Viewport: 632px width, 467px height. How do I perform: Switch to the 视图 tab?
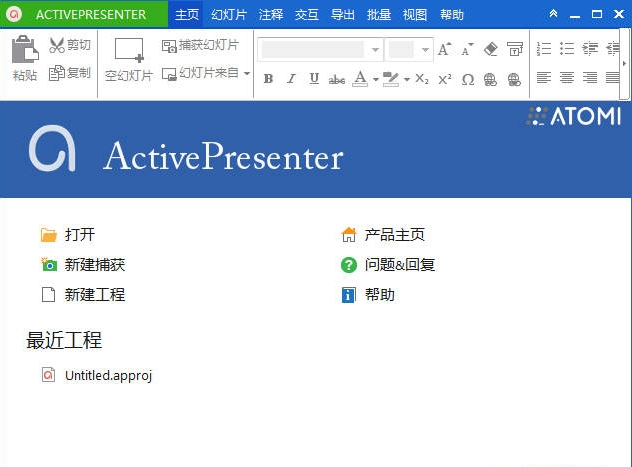(x=415, y=15)
